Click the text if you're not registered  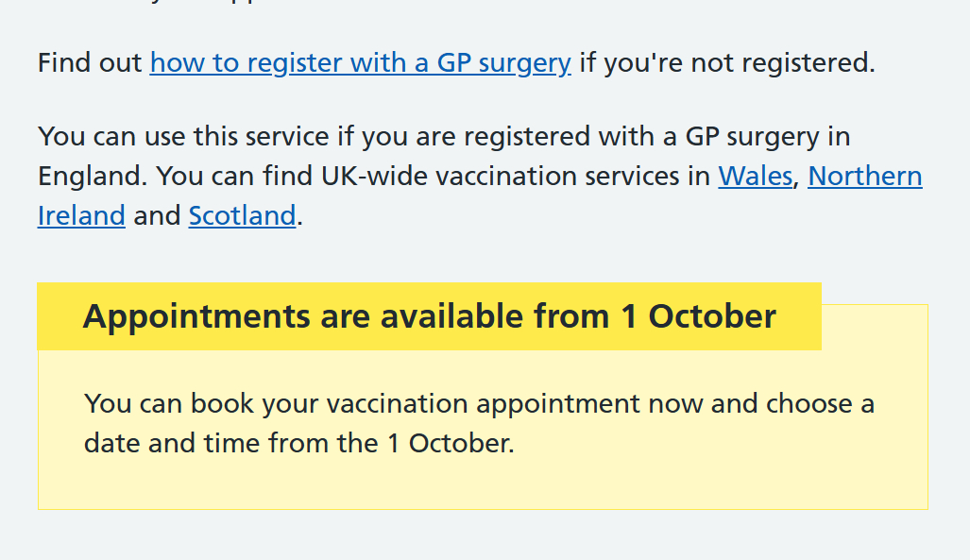click(726, 63)
